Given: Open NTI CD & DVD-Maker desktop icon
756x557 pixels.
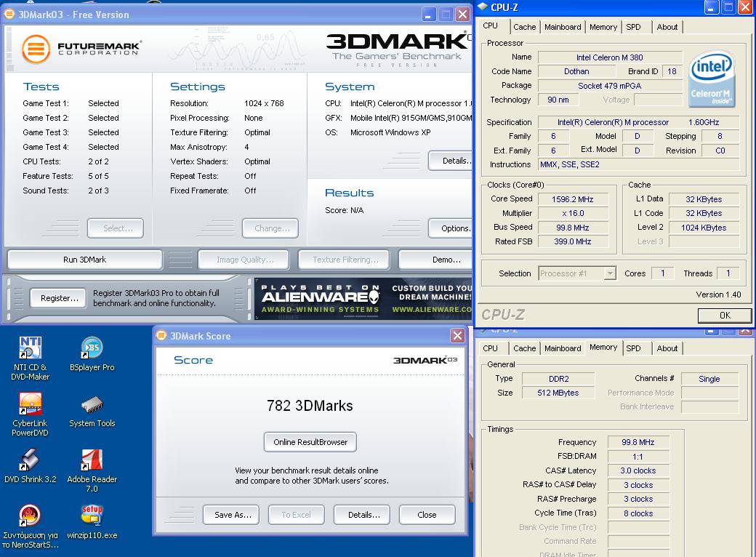Looking at the screenshot, I should [30, 358].
